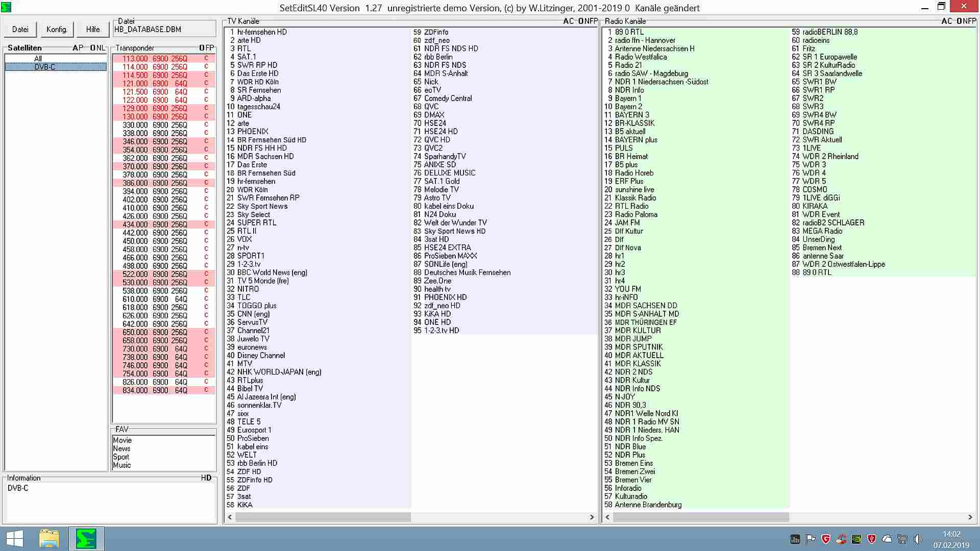Toggle the OFP sort option in Transponder header
Viewport: 980px width, 551px height.
coord(206,48)
